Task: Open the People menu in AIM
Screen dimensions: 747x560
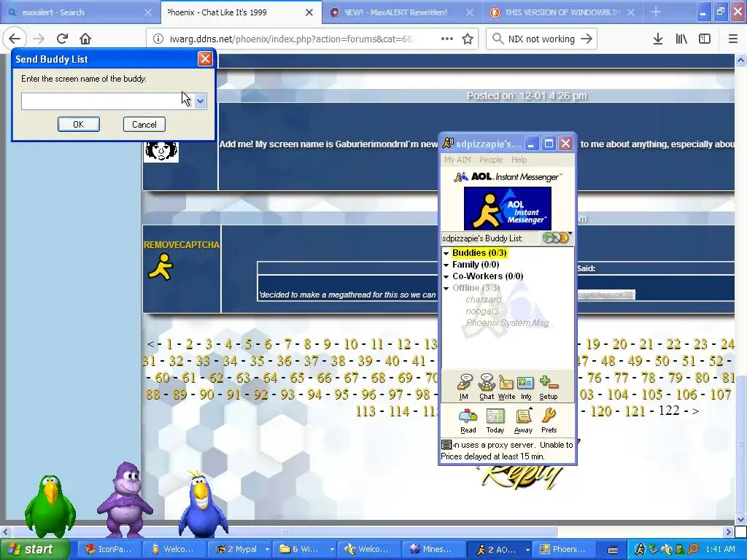Action: point(491,160)
